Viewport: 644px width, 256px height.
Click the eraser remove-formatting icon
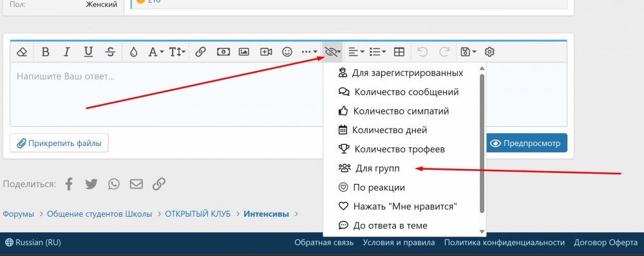click(22, 52)
